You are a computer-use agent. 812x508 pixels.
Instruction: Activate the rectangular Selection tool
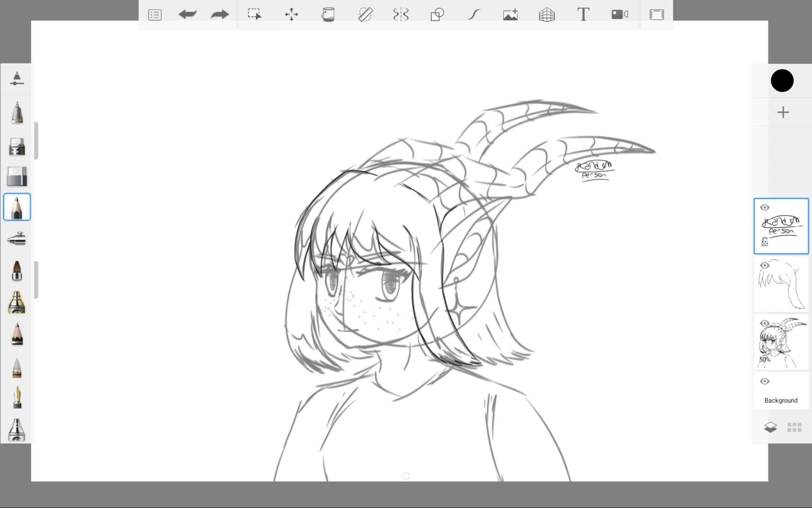click(255, 14)
